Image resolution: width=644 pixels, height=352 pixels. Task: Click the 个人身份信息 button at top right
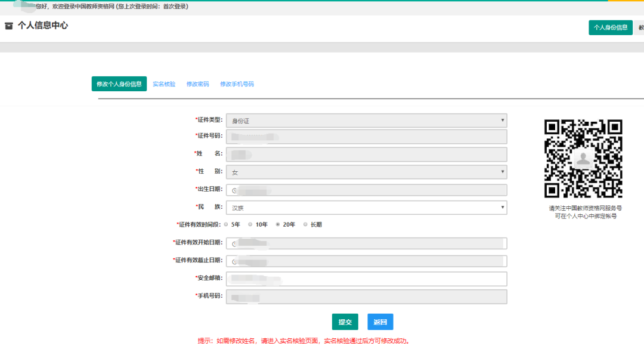click(610, 27)
